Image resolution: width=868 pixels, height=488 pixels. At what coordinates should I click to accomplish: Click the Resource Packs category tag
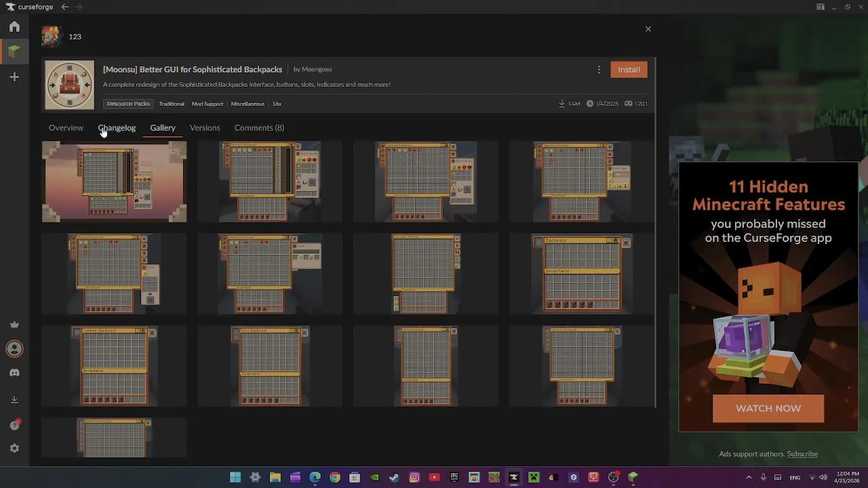point(128,104)
